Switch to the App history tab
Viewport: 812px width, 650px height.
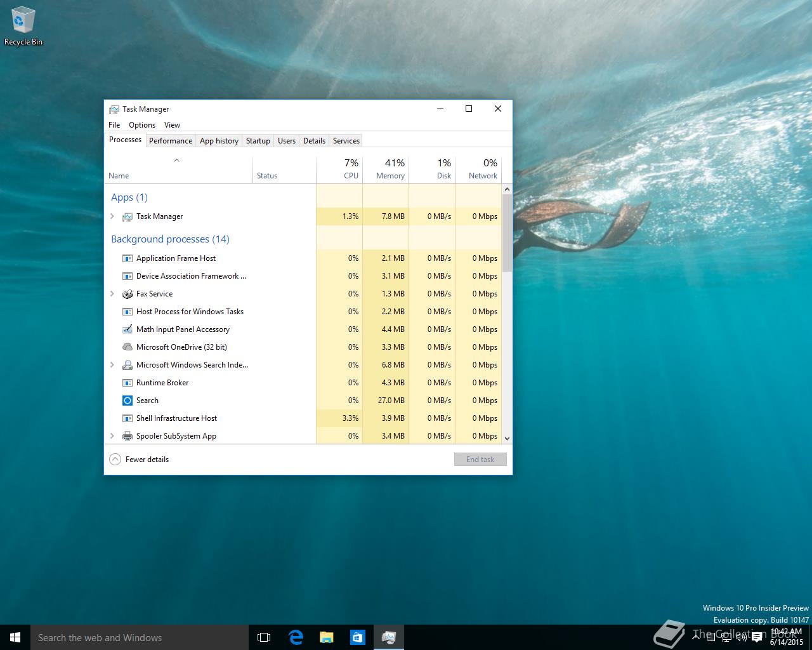click(219, 141)
